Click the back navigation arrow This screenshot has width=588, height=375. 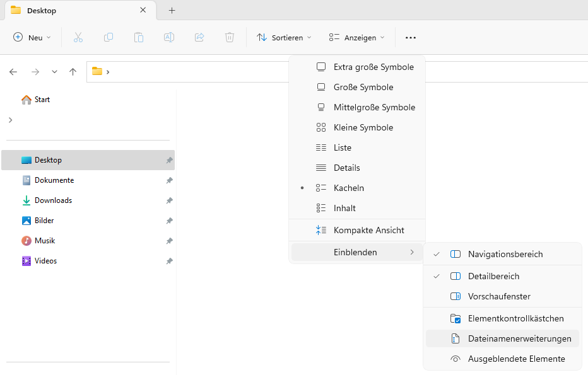13,72
